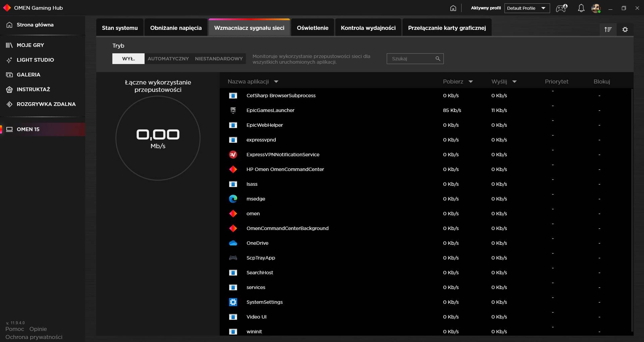Open MOJE GRY in sidebar

point(43,45)
